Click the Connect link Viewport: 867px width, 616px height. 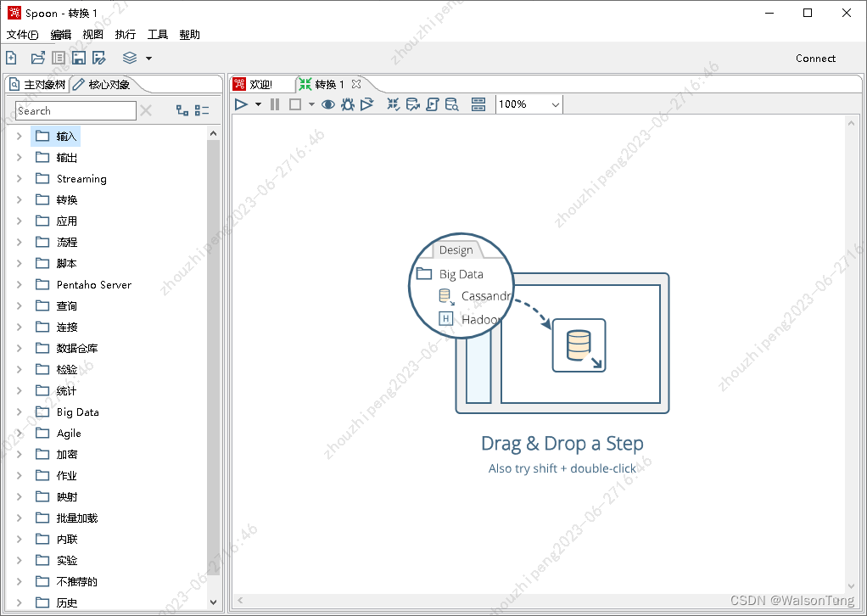(815, 59)
